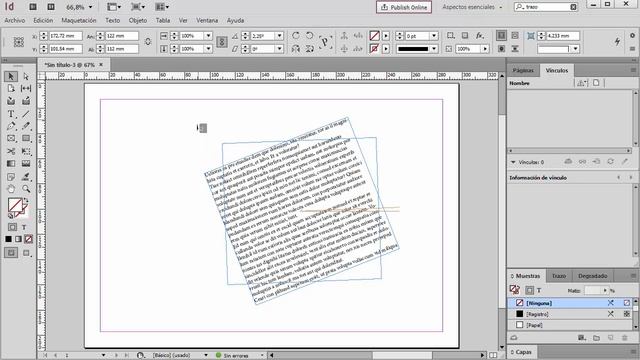Toggle text formatting T in Muestras panel
This screenshot has width=640, height=360.
point(539,291)
